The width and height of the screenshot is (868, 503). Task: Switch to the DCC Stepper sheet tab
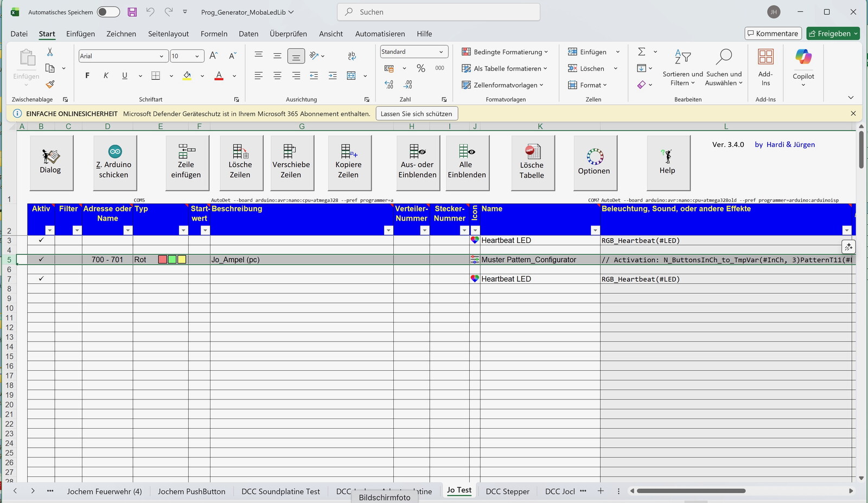(x=507, y=491)
